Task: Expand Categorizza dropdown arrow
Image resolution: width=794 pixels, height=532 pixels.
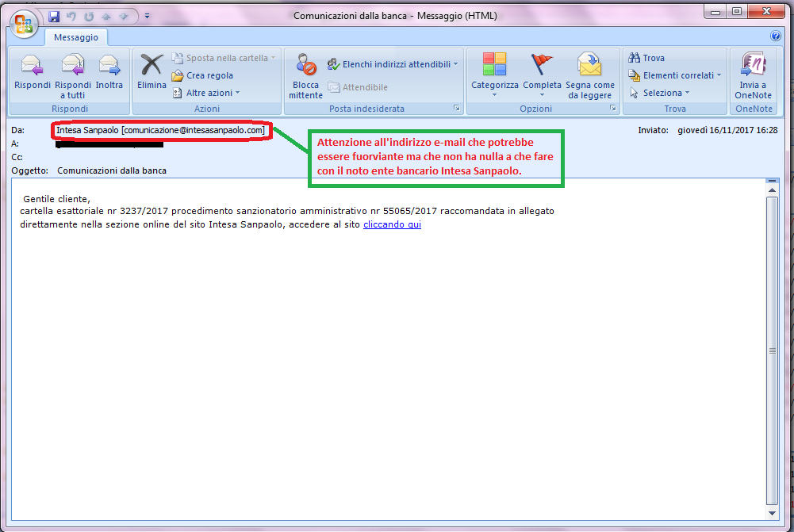Action: tap(495, 95)
